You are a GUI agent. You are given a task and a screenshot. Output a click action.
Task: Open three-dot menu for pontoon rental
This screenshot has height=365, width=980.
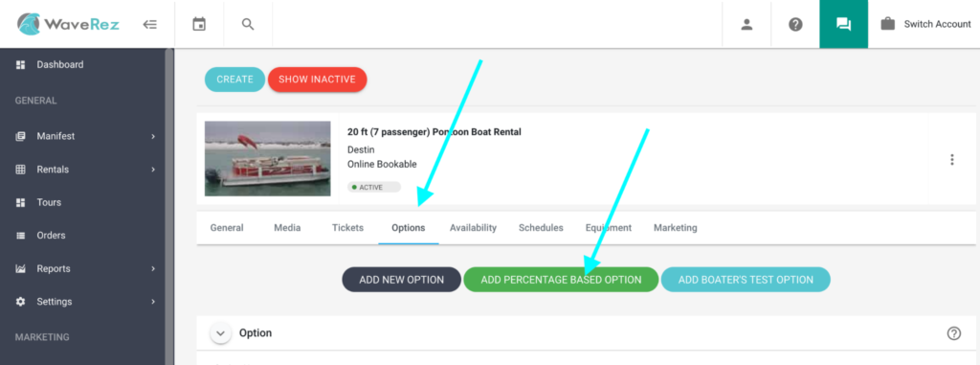[x=952, y=160]
